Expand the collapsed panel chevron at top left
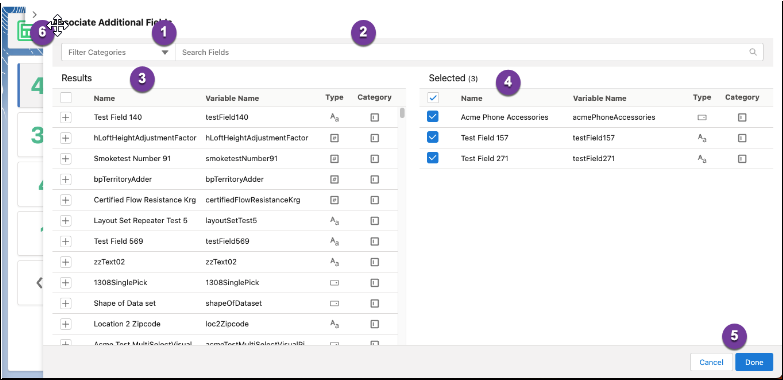This screenshot has height=380, width=783. pos(34,14)
